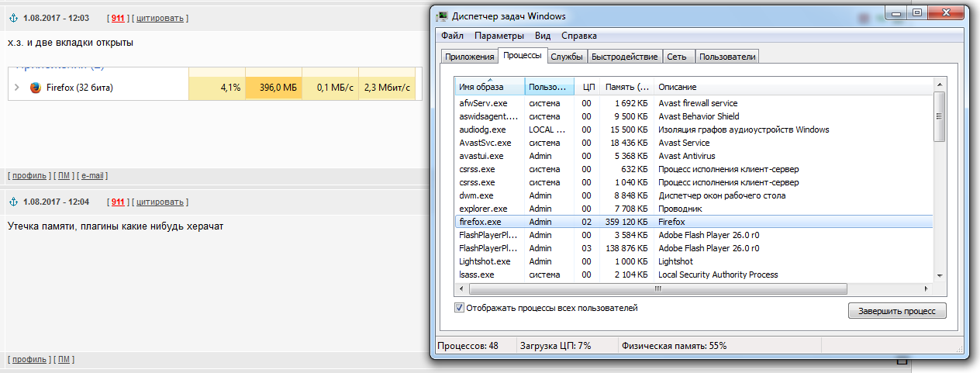Switch to the Службы tab
980x373 pixels.
(x=567, y=57)
